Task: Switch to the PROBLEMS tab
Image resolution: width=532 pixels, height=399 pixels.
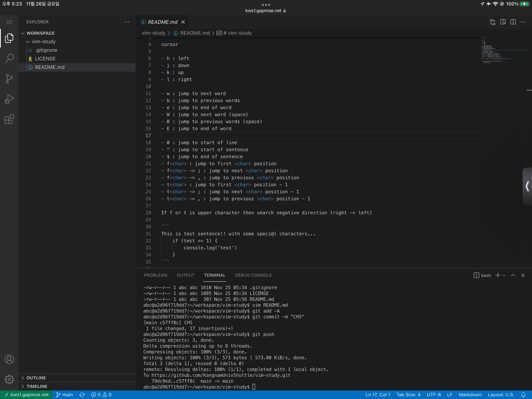Action: 156,275
